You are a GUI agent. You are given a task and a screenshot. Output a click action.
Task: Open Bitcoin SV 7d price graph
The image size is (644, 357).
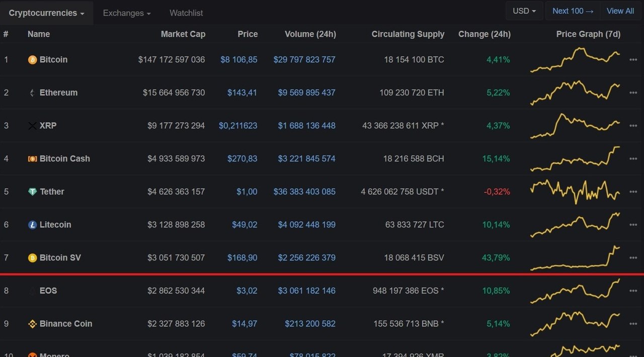pyautogui.click(x=575, y=258)
